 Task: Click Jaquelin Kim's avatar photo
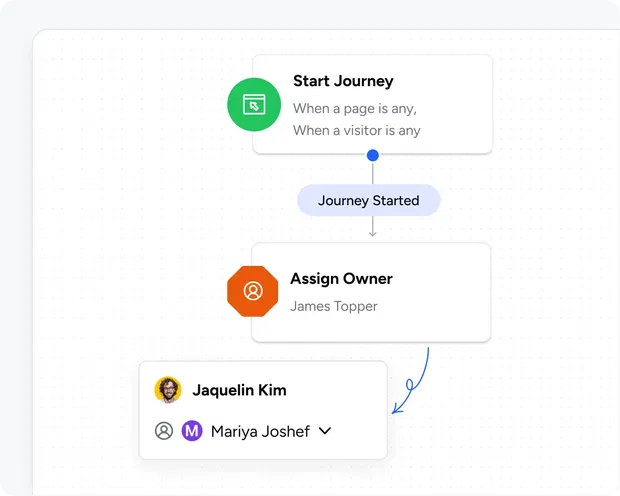[x=168, y=390]
